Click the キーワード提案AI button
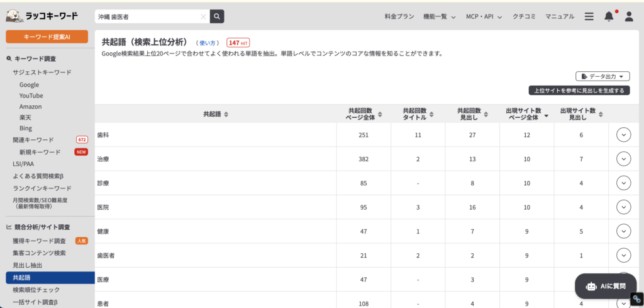Image resolution: width=644 pixels, height=308 pixels. click(x=47, y=37)
